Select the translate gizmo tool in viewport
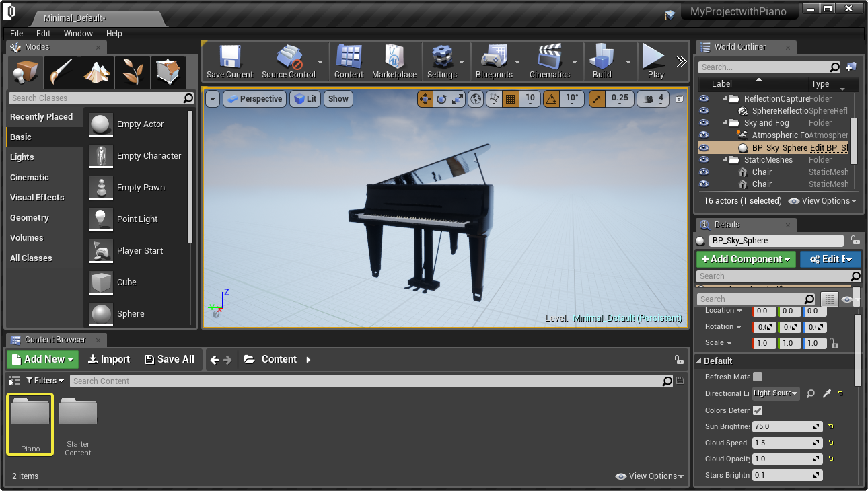 (425, 99)
